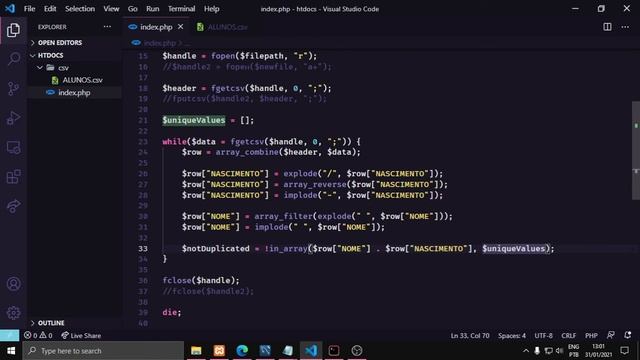Open the clock showing 13:01
The width and height of the screenshot is (640, 360).
tap(598, 351)
